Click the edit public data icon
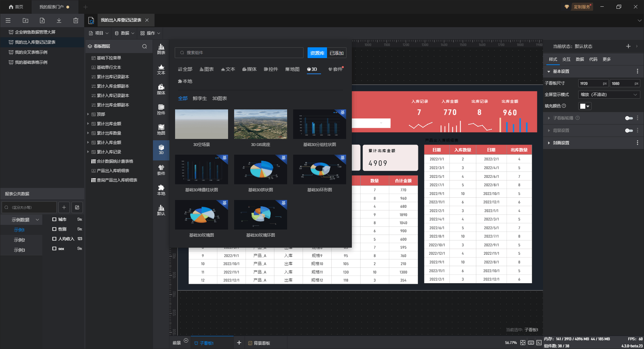 [77, 207]
